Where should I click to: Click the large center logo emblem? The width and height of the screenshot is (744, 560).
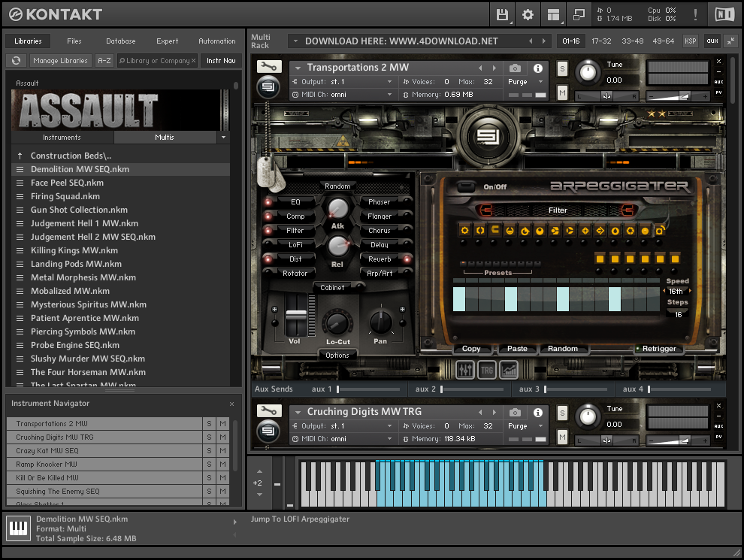pyautogui.click(x=487, y=137)
